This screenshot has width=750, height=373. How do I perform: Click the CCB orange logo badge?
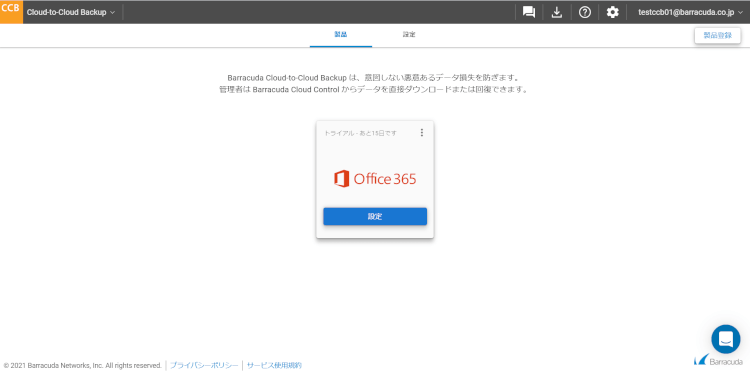coord(11,12)
